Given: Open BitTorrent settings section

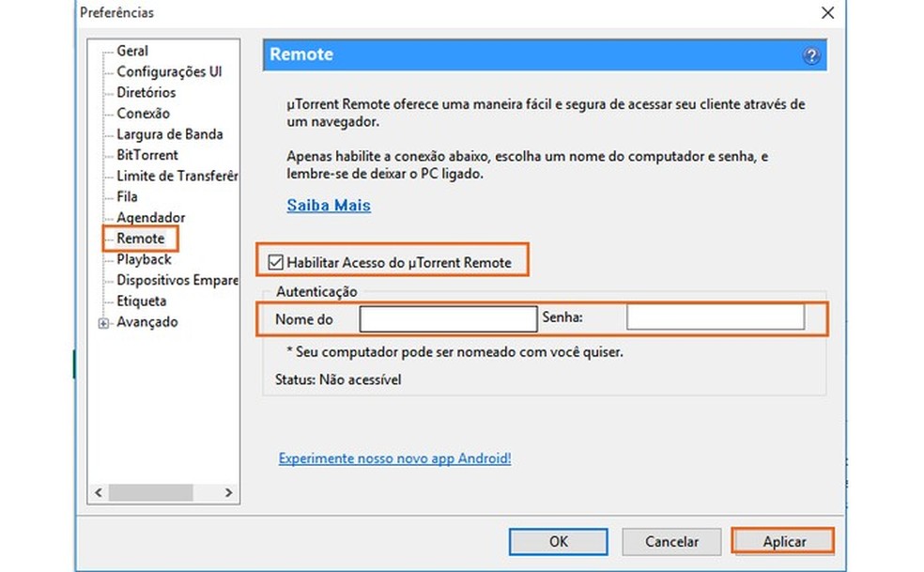Looking at the screenshot, I should pyautogui.click(x=146, y=155).
